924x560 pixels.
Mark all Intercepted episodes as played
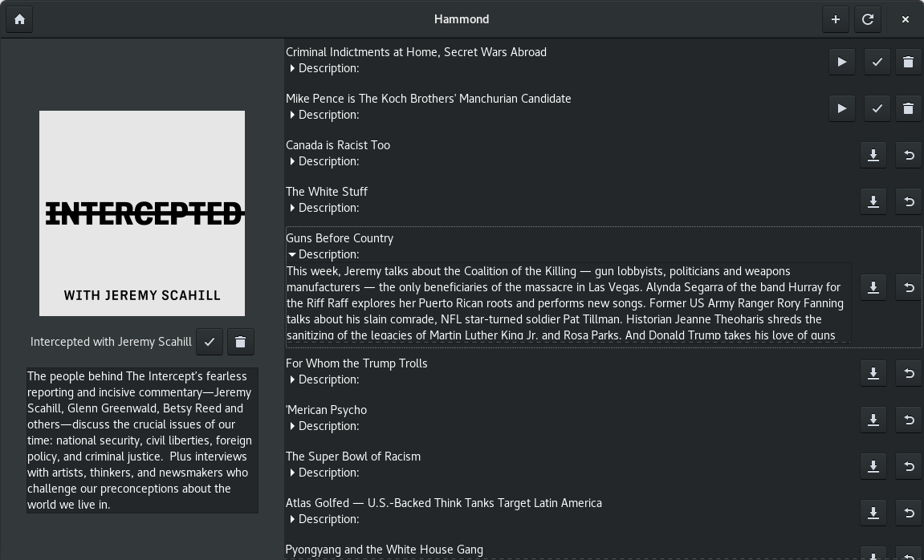(209, 342)
